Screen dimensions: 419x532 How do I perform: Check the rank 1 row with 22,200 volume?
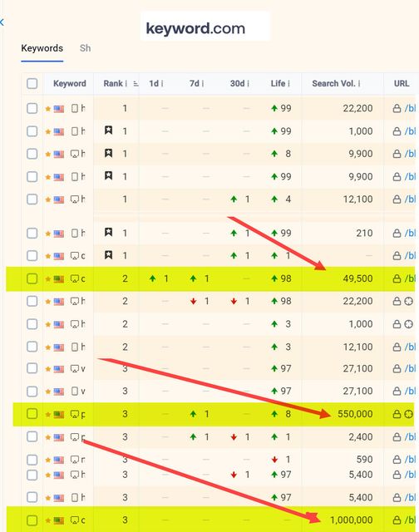32,109
